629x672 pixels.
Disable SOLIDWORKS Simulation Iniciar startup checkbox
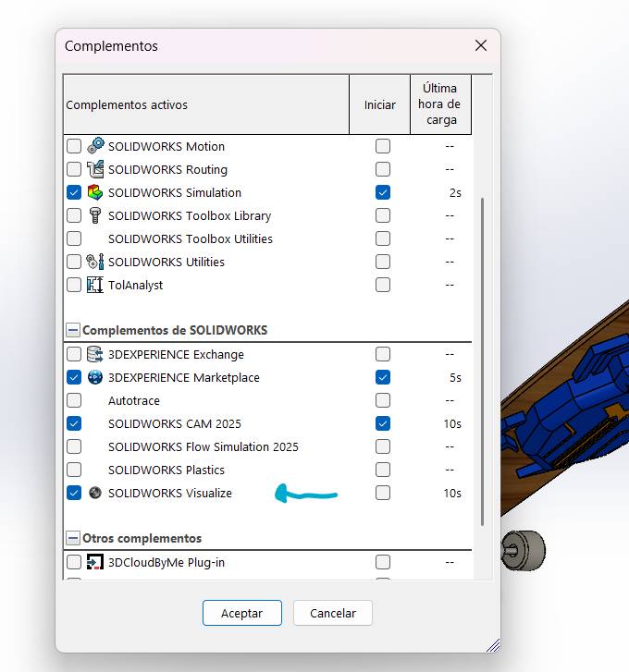click(383, 192)
